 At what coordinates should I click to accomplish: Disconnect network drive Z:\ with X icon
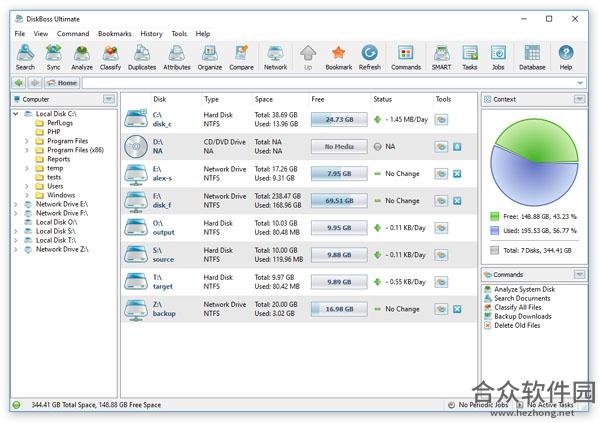457,309
